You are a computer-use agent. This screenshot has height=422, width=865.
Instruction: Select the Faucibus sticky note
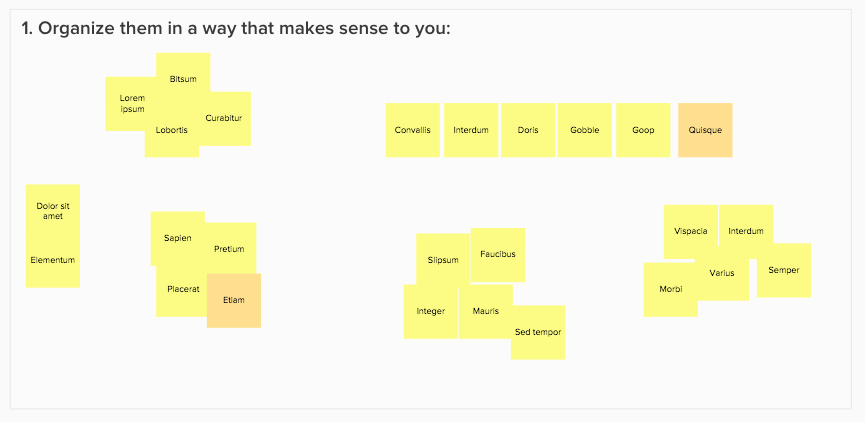[498, 254]
